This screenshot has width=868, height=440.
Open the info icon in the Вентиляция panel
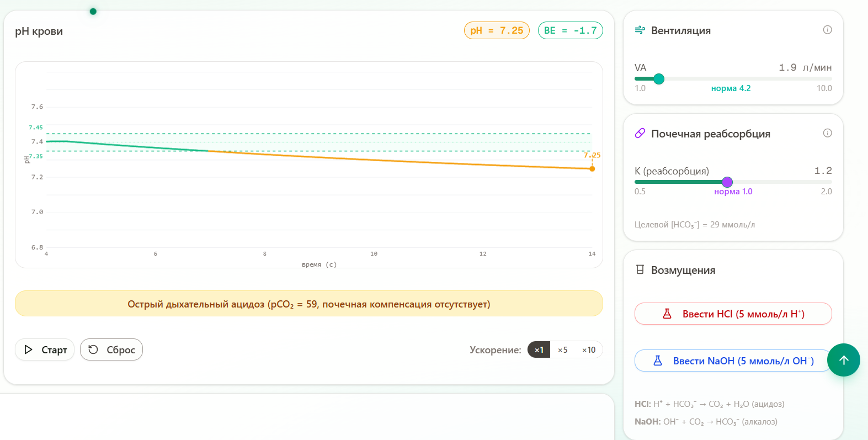point(827,30)
